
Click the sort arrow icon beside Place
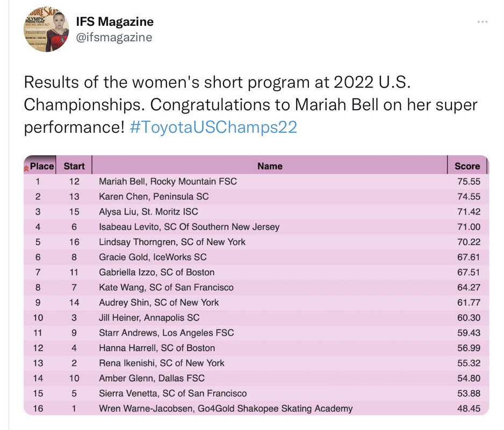click(26, 168)
